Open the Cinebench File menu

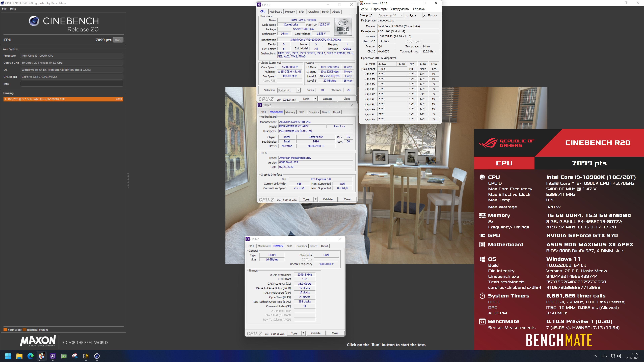click(x=4, y=9)
